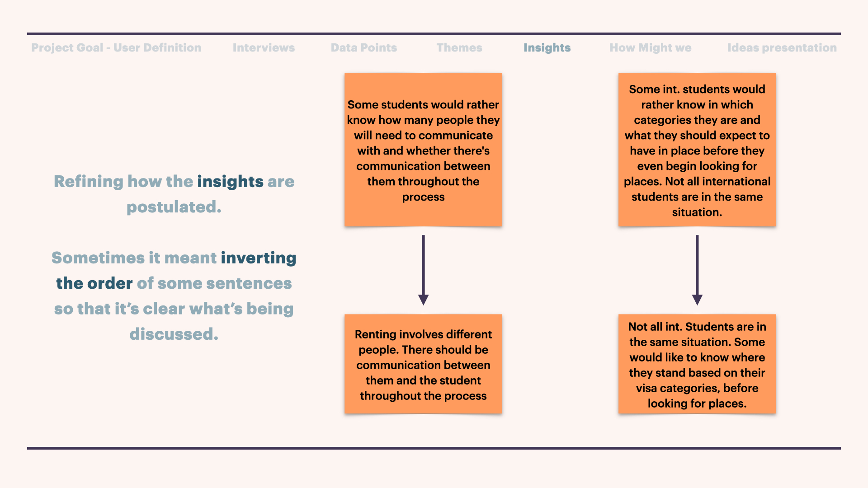Select the 'Renting involves different people' sticky note
Screen dimensions: 868x488
(x=423, y=364)
